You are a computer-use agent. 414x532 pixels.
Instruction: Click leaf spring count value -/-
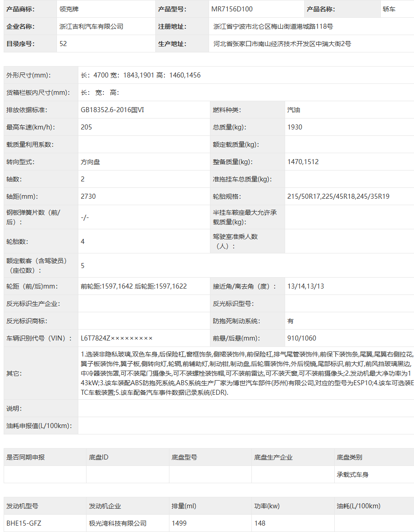[85, 217]
